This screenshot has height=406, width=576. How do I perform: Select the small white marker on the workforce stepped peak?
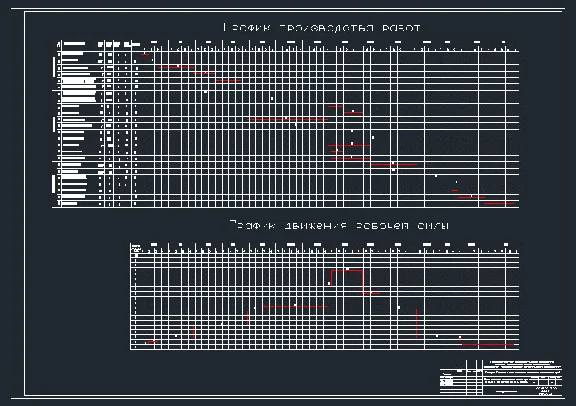click(x=348, y=269)
